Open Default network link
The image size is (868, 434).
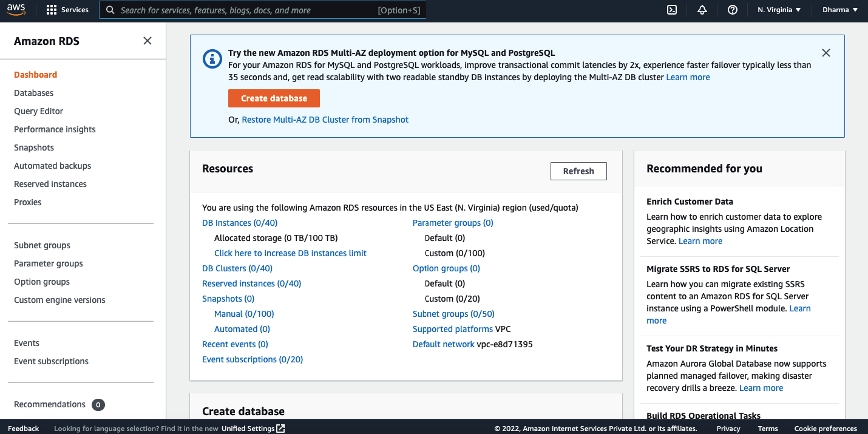point(444,344)
